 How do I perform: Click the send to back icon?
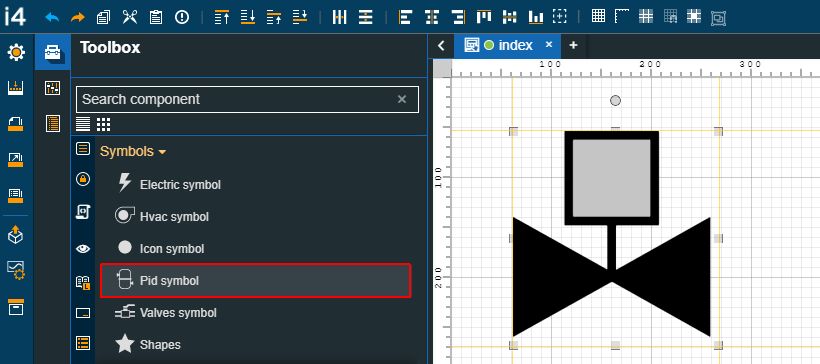[x=248, y=17]
